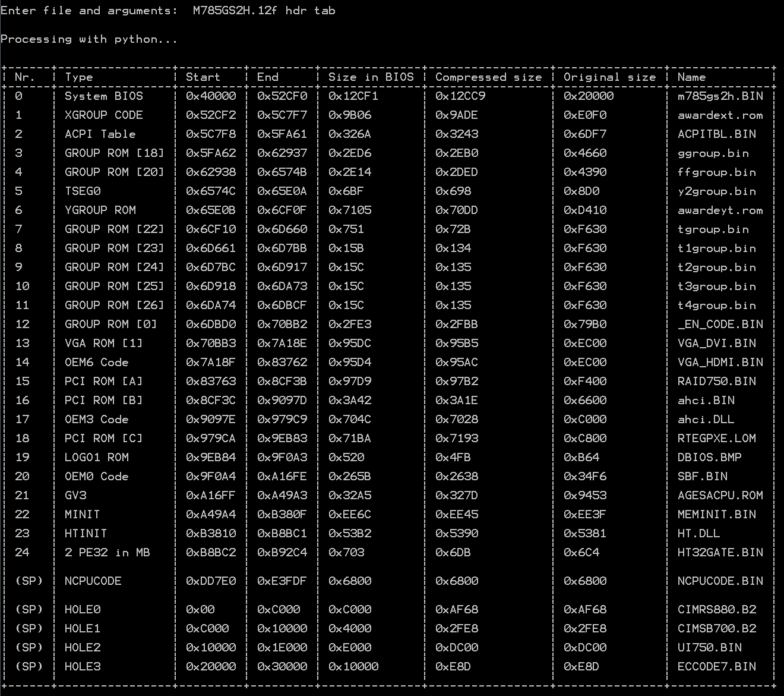Click 'GROUP ROM [0]' entry
This screenshot has height=696, width=784.
pos(110,324)
